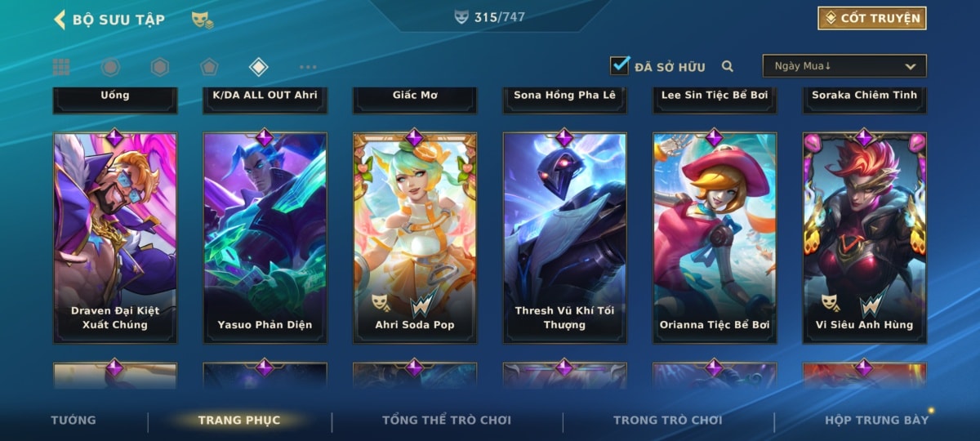This screenshot has height=441, width=980.
Task: Select the diamond rarity filter icon
Action: [258, 67]
